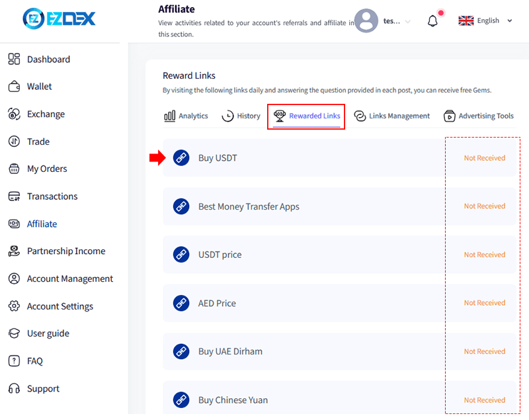Switch to the History tab
Image resolution: width=529 pixels, height=420 pixels.
click(241, 116)
